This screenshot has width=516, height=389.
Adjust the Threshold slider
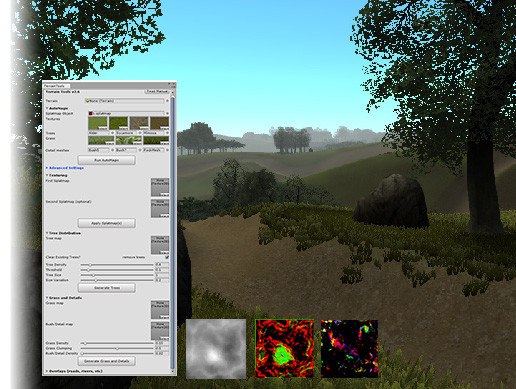pyautogui.click(x=117, y=270)
